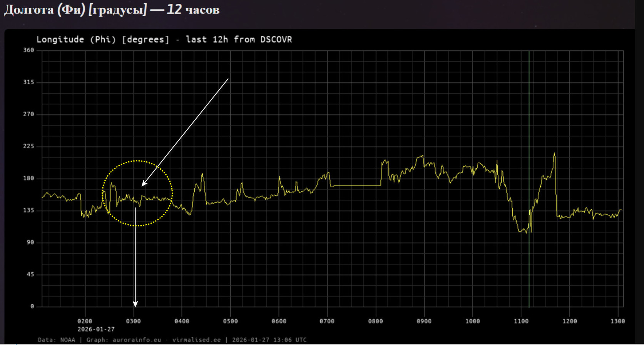
Task: Click the 360 label on the y-axis
Action: [x=28, y=50]
